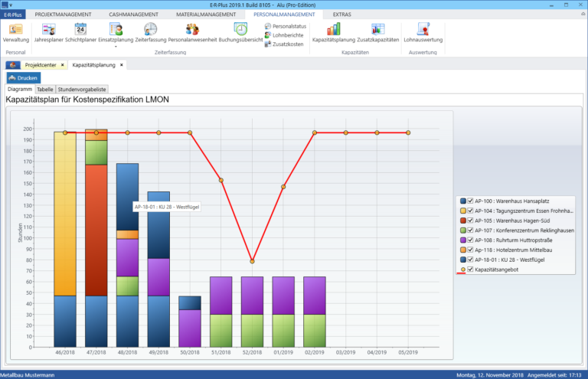The image size is (588, 379).
Task: Disable the Kapazitätsangebot line checkbox
Action: tap(470, 270)
